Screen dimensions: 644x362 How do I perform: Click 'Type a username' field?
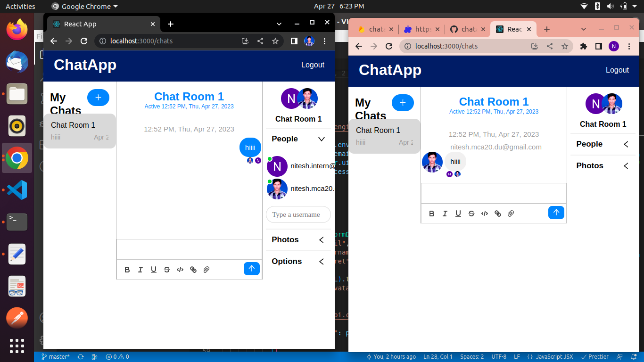pos(298,214)
